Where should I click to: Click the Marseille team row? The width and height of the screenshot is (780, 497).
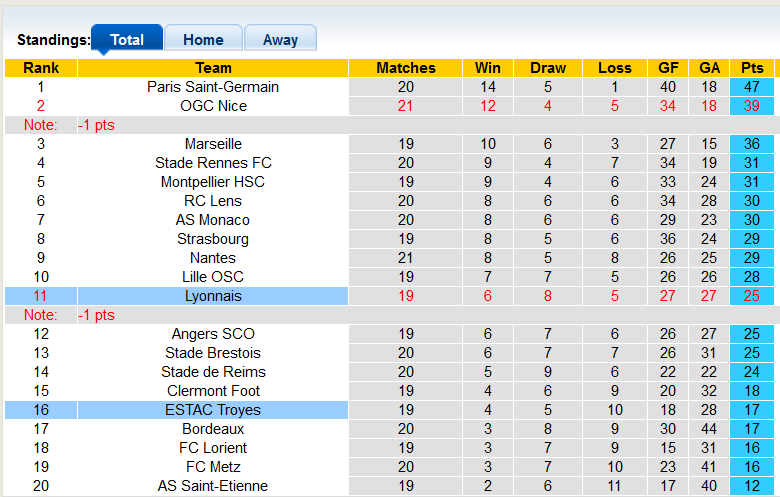[213, 144]
